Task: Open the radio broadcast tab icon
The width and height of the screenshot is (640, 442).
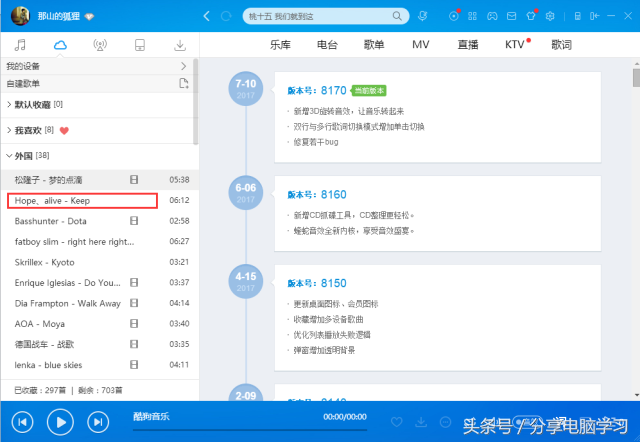Action: coord(100,45)
